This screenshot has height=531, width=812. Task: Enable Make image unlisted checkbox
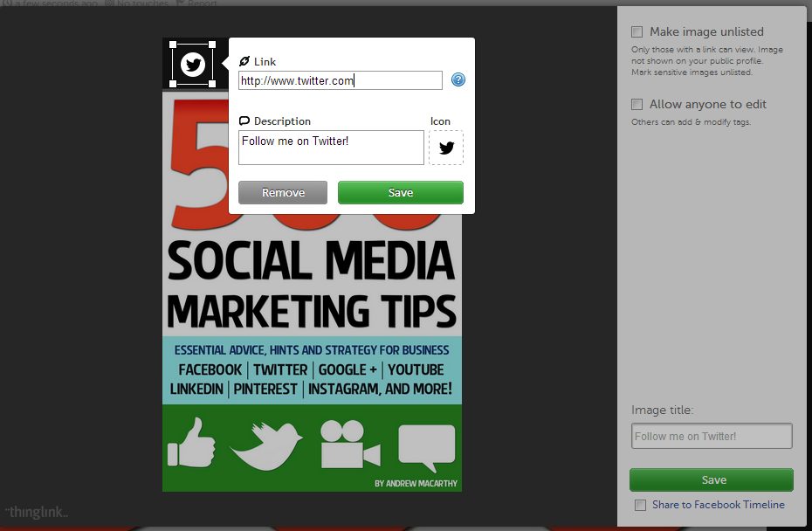pos(637,32)
